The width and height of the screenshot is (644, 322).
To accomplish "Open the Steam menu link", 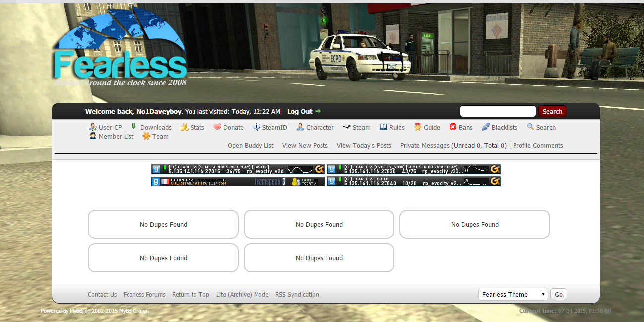I will (362, 127).
